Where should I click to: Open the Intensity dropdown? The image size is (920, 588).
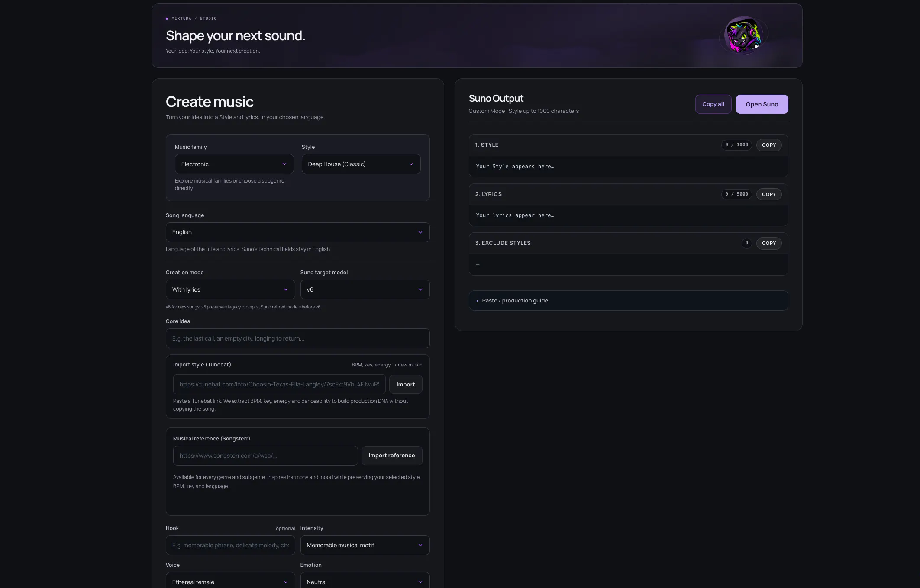tap(365, 545)
